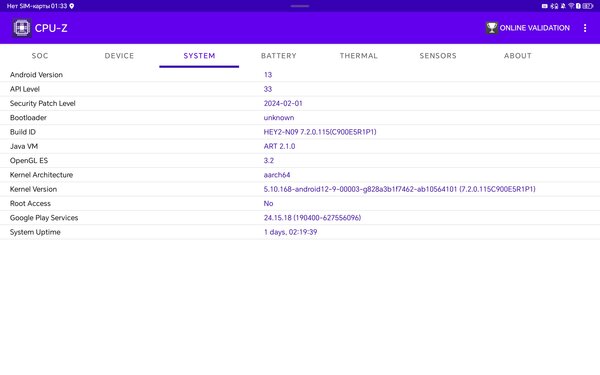Viewport: 600px width, 375px height.
Task: Tap the location pin in status bar
Action: click(72, 6)
